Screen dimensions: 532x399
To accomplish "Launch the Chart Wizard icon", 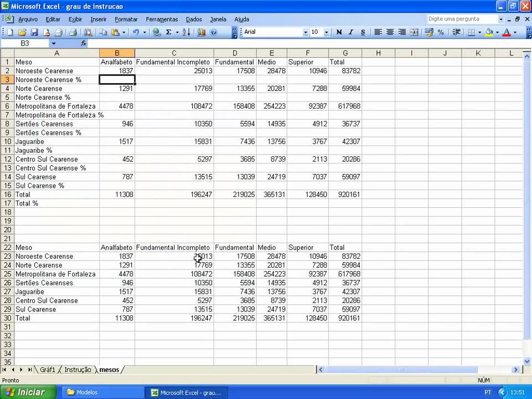I will 202,32.
